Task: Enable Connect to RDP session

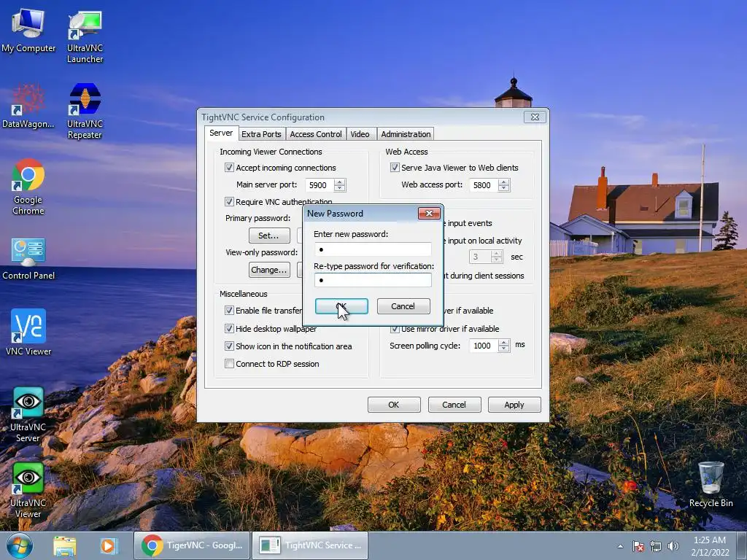Action: (x=229, y=364)
